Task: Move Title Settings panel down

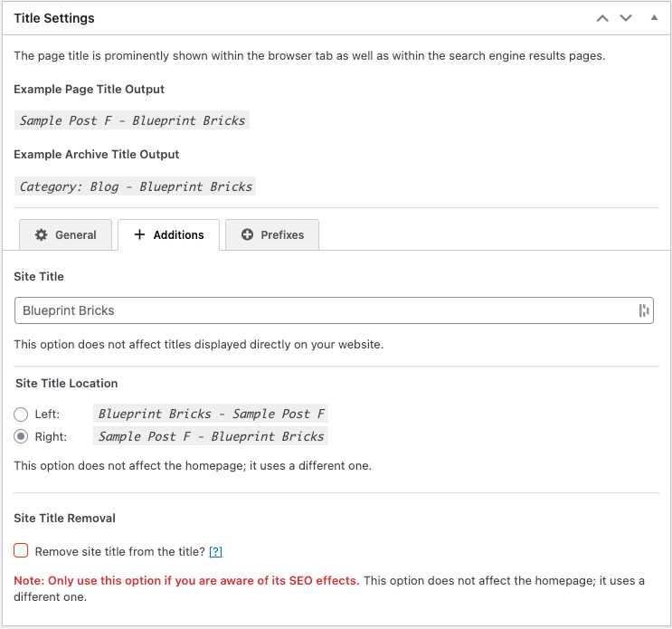Action: (x=626, y=18)
